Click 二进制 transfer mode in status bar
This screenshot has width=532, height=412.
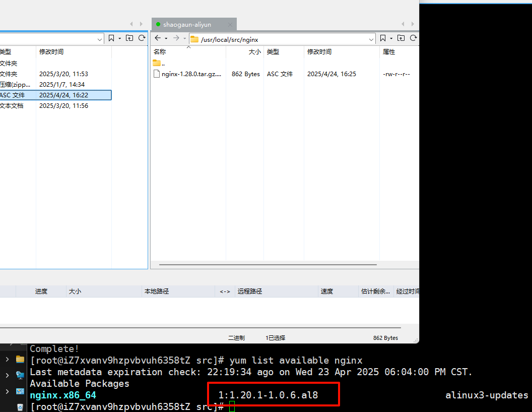point(236,338)
